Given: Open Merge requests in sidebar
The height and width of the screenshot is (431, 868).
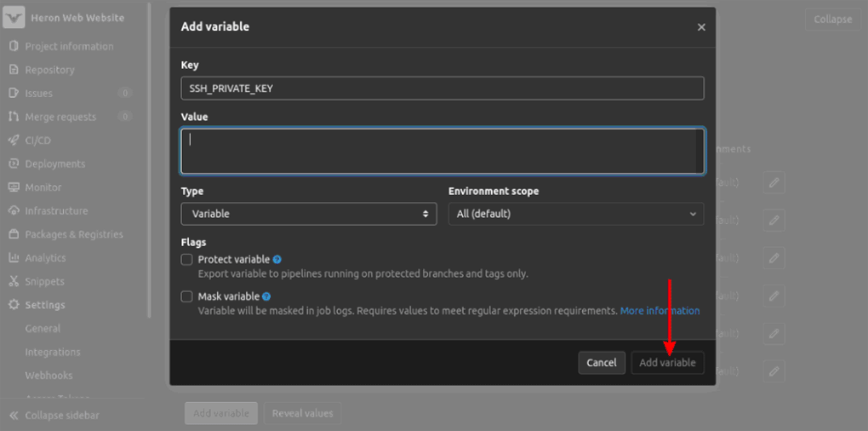Looking at the screenshot, I should coord(60,117).
